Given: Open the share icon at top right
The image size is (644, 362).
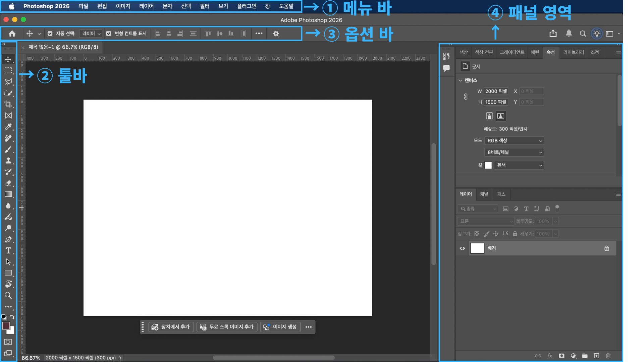Looking at the screenshot, I should click(x=553, y=34).
